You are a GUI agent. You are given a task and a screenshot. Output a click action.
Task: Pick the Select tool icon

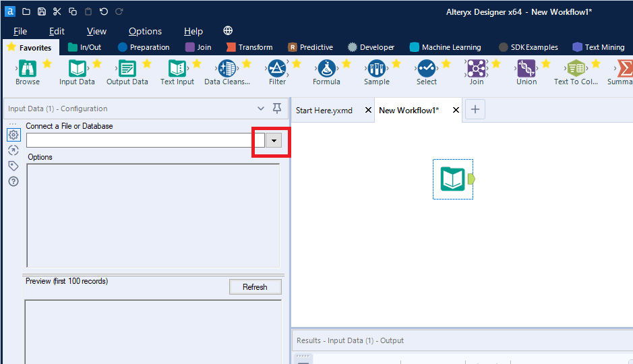coord(426,68)
